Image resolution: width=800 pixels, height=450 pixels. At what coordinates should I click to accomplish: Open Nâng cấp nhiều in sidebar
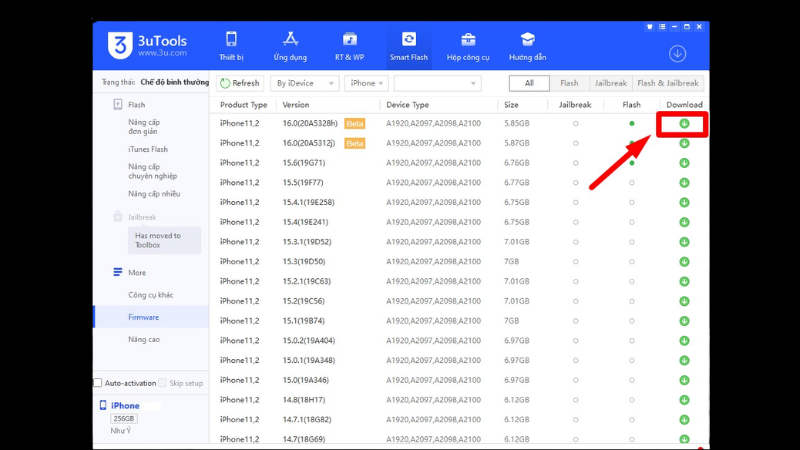click(x=154, y=193)
